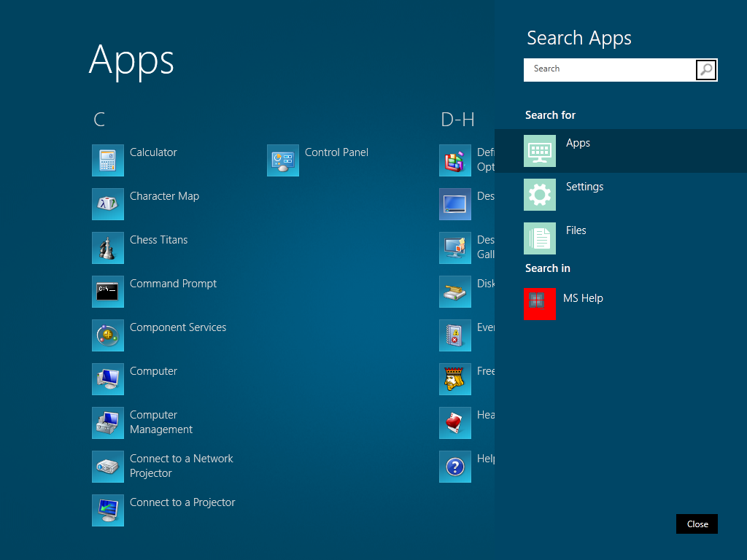This screenshot has width=747, height=560.
Task: Click the Event Viewer notebook icon
Action: (455, 335)
